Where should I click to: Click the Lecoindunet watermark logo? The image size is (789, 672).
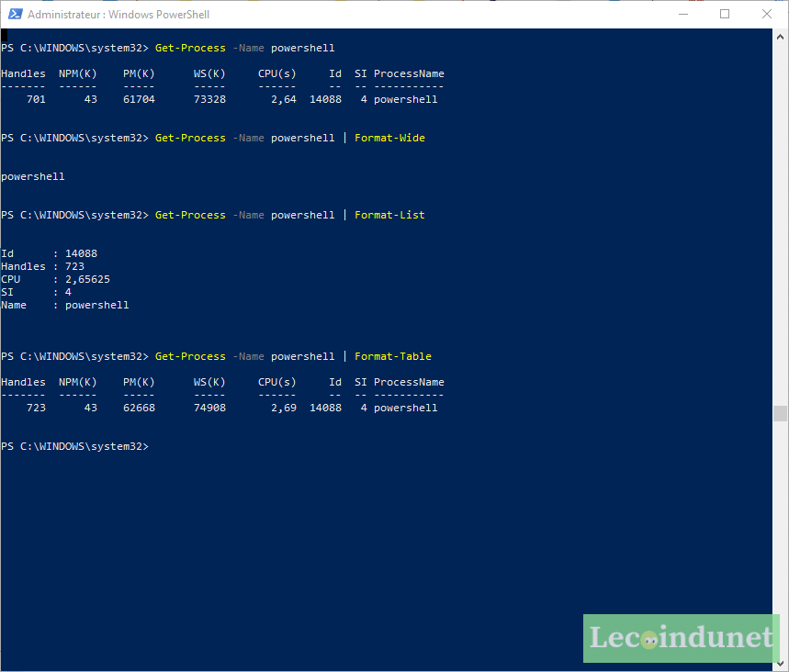tap(680, 638)
